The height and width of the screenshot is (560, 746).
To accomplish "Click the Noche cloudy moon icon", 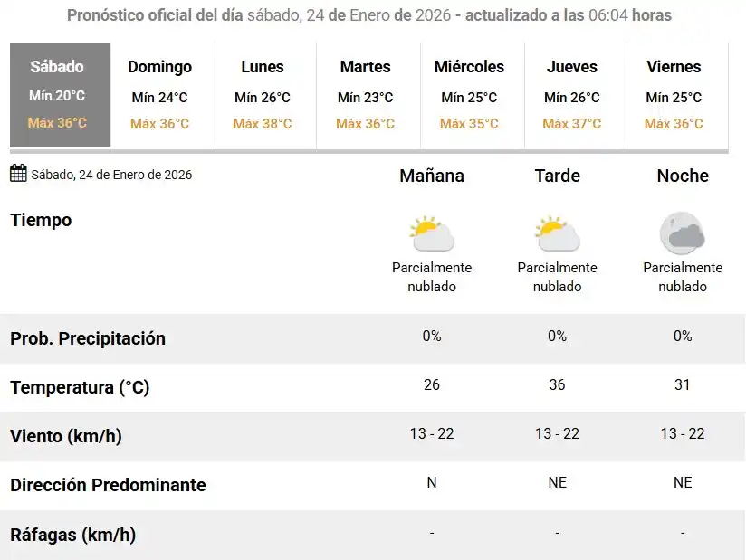I will tap(683, 233).
